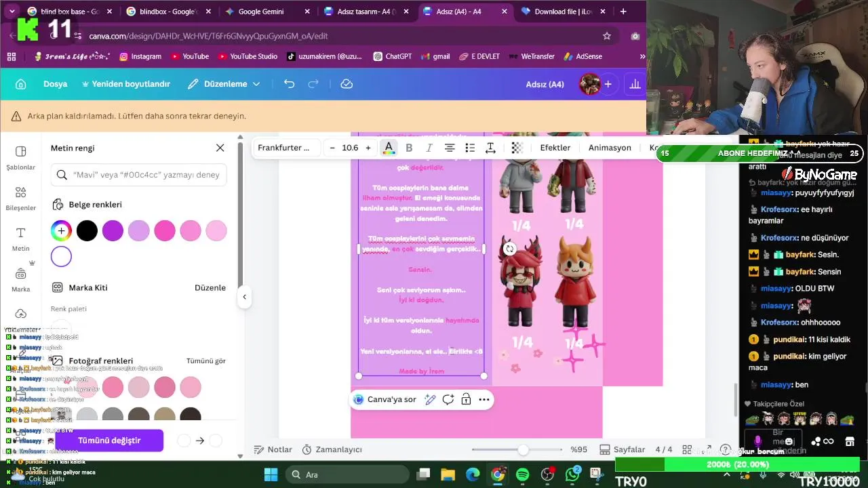Open the analytics chart icon

(x=635, y=84)
